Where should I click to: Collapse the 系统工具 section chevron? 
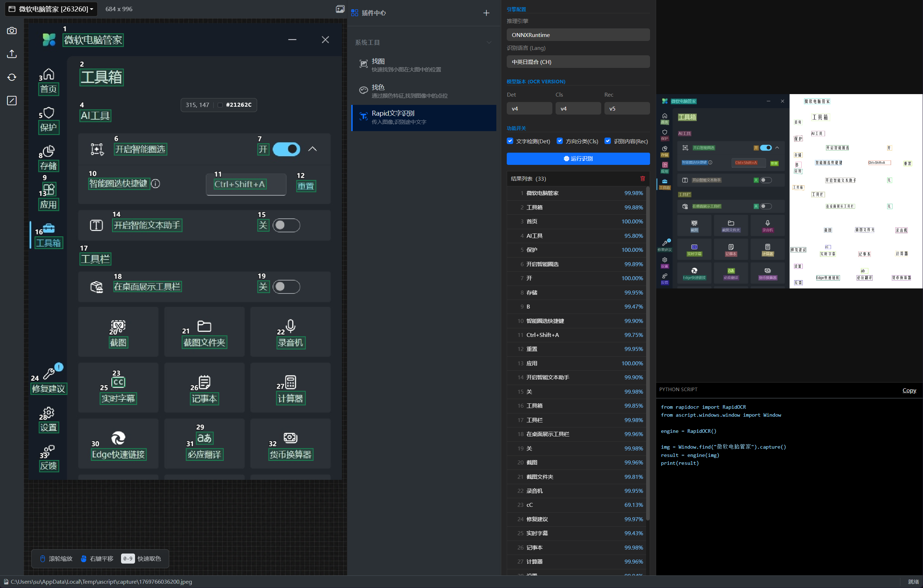pos(489,42)
